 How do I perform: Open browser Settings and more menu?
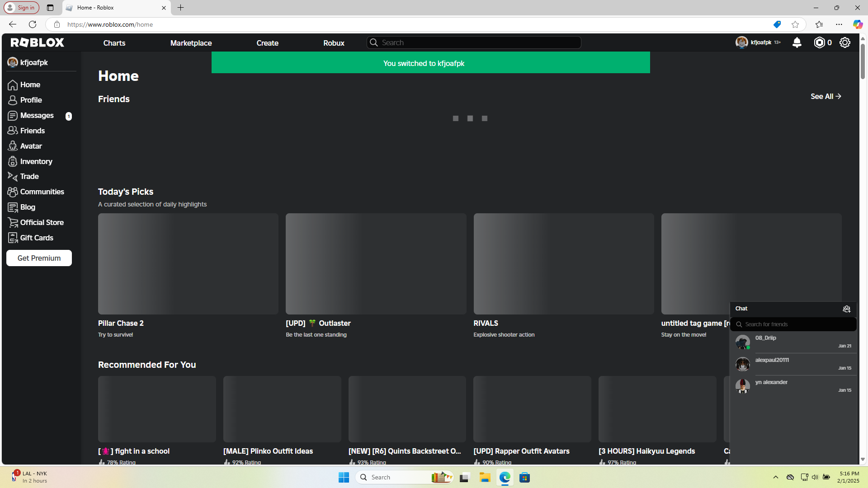[839, 24]
